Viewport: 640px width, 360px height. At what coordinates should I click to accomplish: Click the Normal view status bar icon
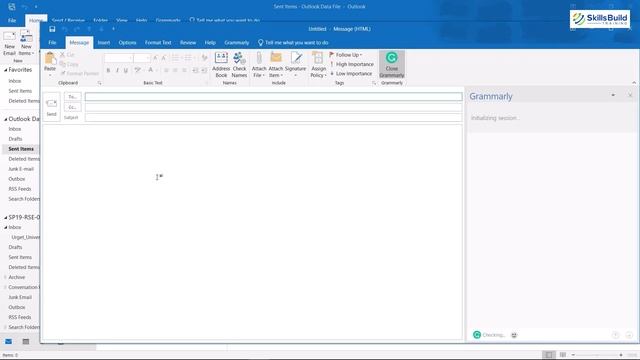pyautogui.click(x=549, y=355)
